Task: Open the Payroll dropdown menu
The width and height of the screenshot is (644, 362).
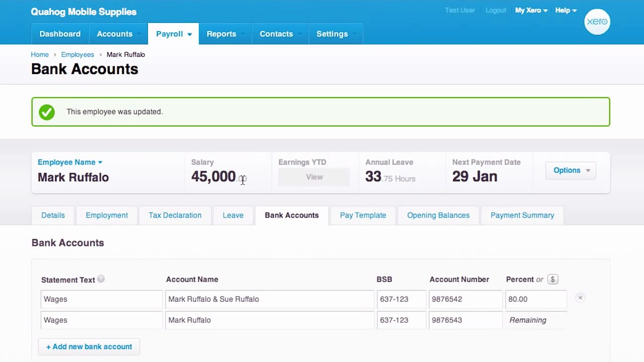Action: pyautogui.click(x=174, y=34)
